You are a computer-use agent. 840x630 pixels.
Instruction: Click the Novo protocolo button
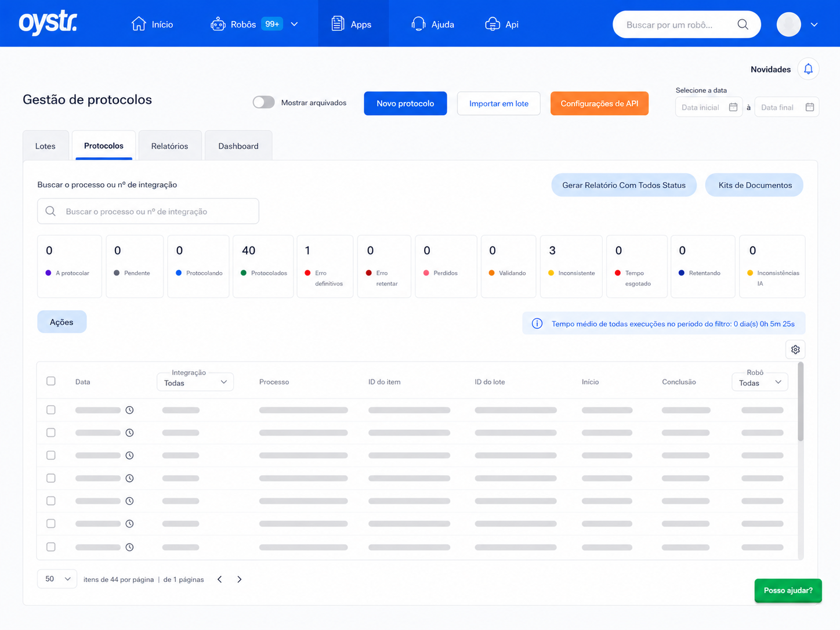coord(405,103)
